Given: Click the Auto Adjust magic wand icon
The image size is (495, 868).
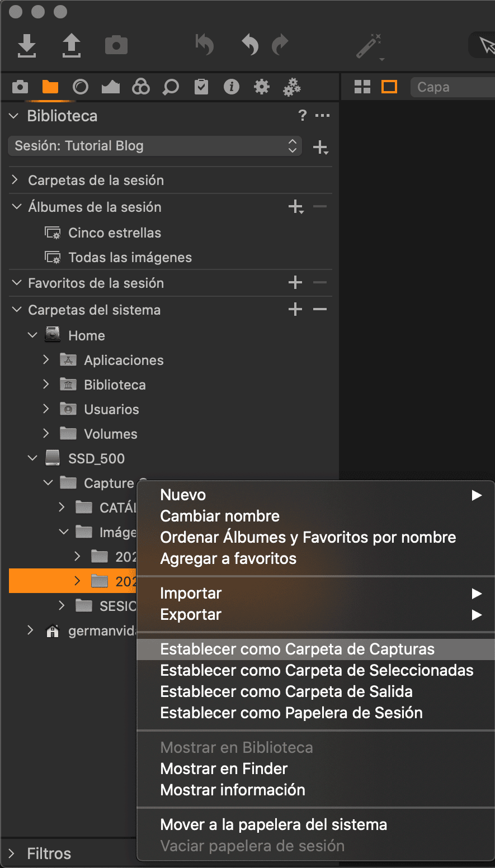Looking at the screenshot, I should 369,46.
